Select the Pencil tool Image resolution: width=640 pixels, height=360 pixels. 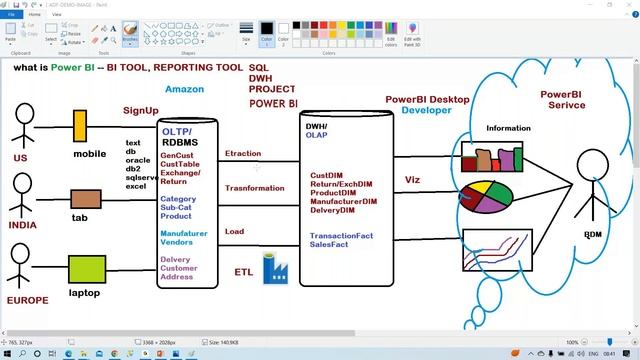coord(95,28)
